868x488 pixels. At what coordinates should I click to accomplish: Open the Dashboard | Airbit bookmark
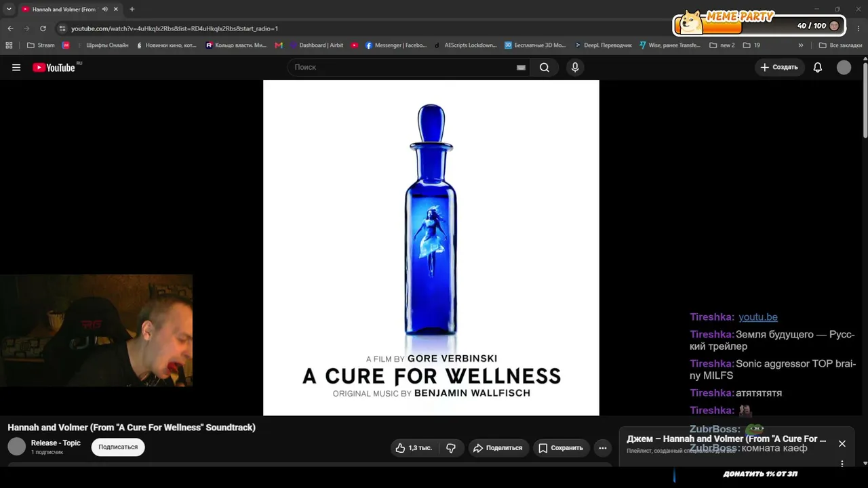pyautogui.click(x=317, y=45)
